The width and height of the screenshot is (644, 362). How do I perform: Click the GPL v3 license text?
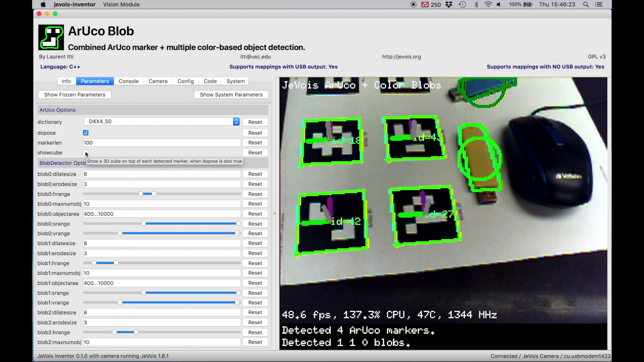point(597,57)
